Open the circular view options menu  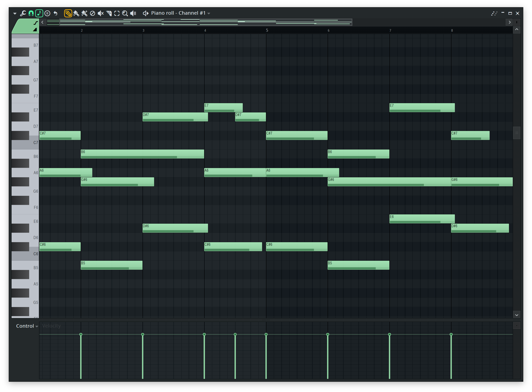click(48, 13)
